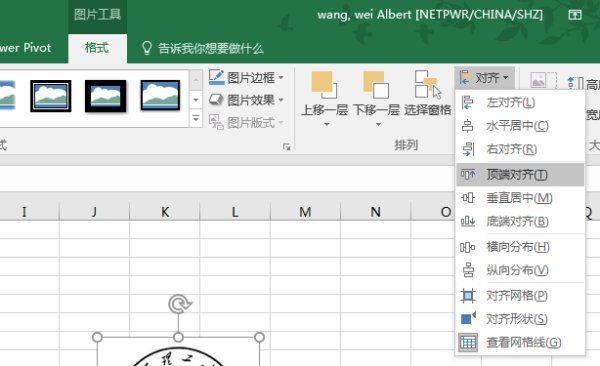Apply the thick matte black picture style
600x366 pixels.
pos(106,96)
